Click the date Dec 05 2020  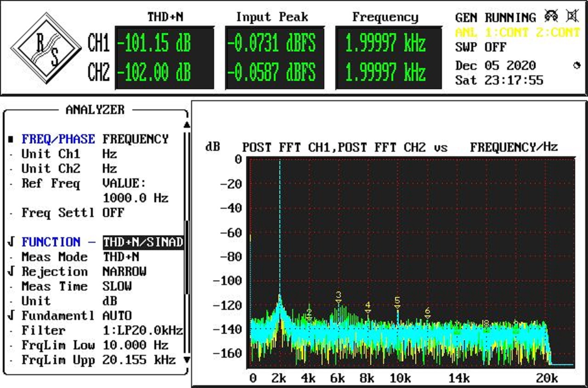click(x=496, y=66)
